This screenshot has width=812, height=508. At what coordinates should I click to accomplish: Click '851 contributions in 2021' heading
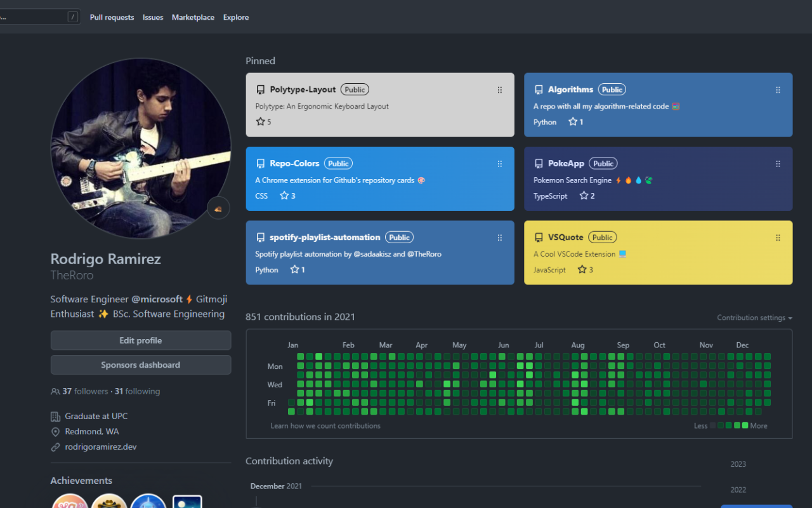(301, 317)
